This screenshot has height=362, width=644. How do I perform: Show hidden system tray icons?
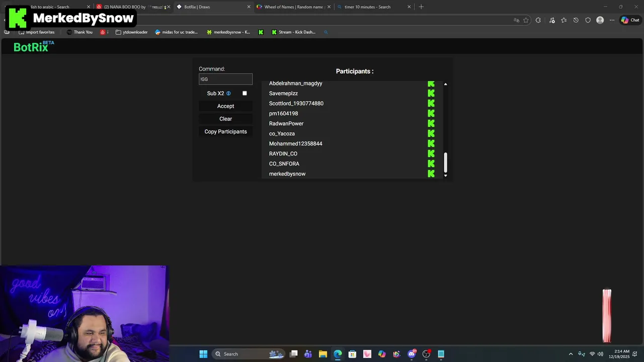coord(571,354)
